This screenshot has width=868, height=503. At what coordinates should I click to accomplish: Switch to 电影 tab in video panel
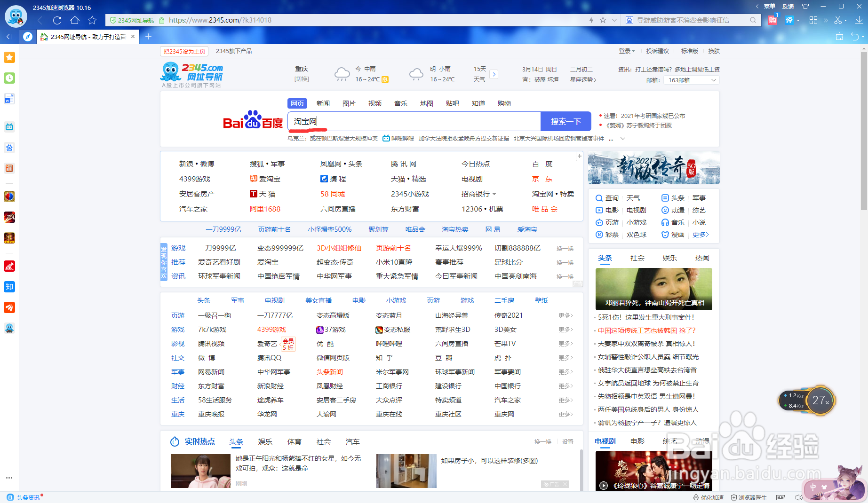pos(637,441)
